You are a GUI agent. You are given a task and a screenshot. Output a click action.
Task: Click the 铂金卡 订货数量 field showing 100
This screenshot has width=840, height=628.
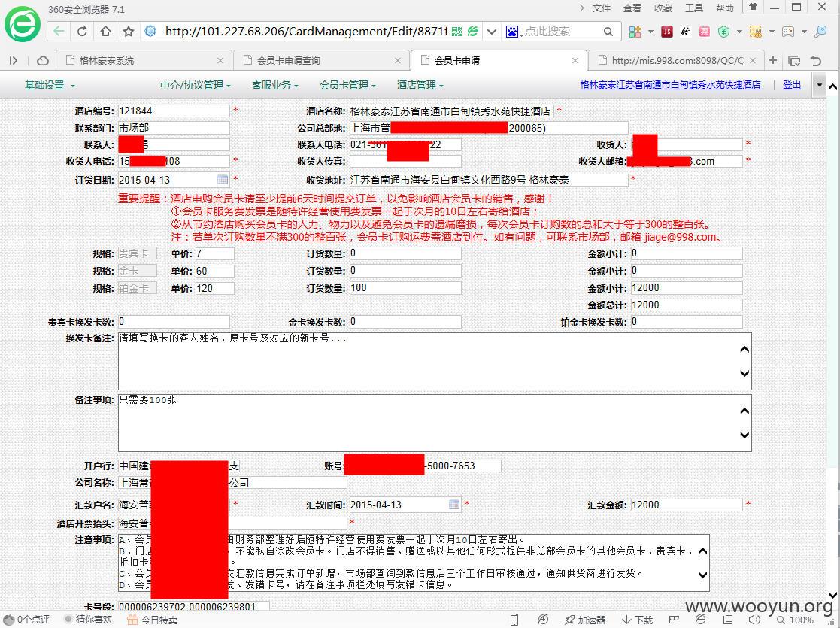tap(405, 288)
